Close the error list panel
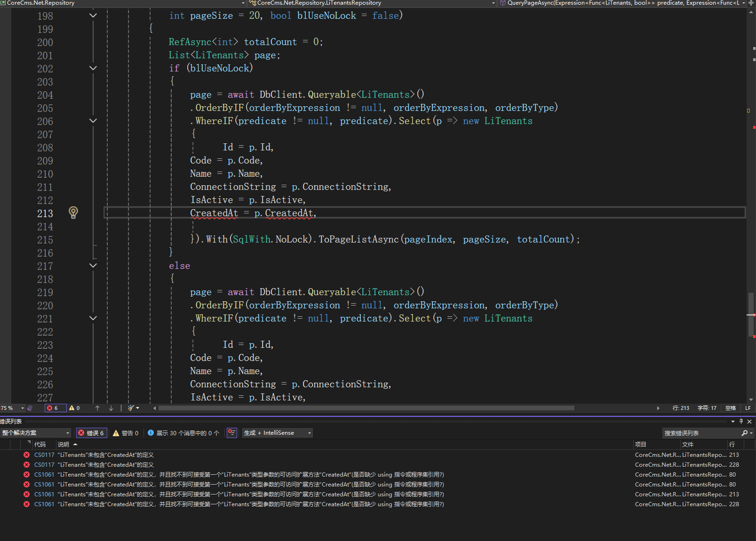 (749, 421)
